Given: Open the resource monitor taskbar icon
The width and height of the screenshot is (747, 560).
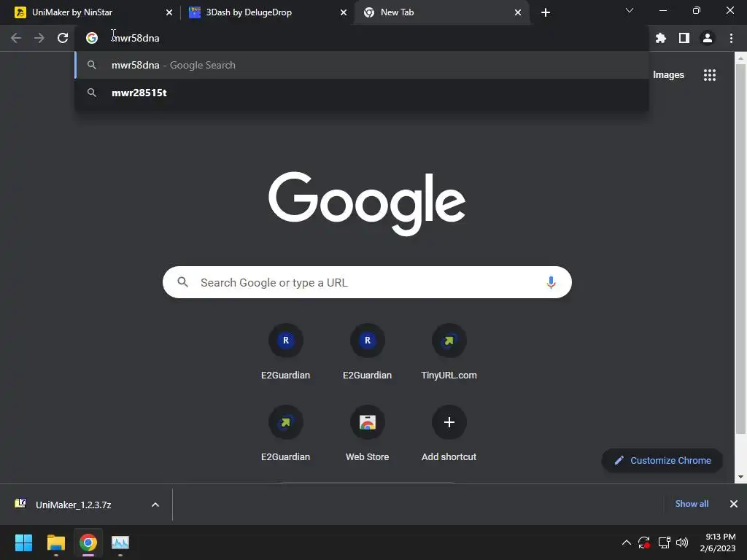Looking at the screenshot, I should pyautogui.click(x=120, y=542).
